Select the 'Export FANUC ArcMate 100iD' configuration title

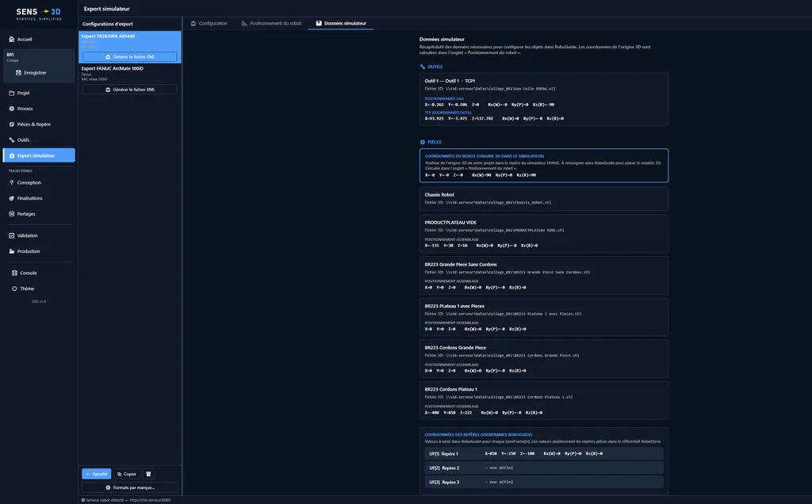tap(113, 68)
